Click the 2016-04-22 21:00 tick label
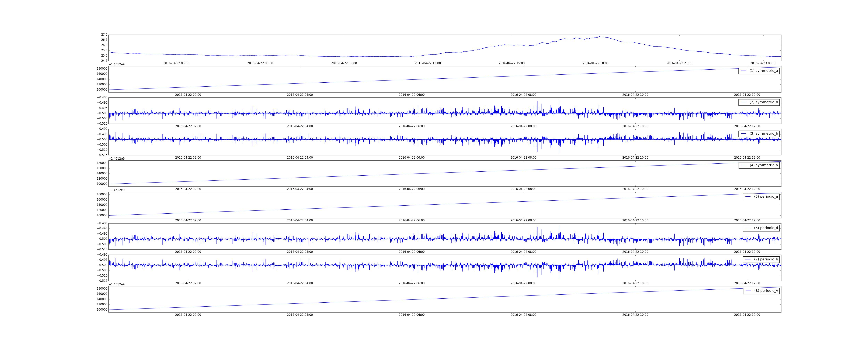Image resolution: width=868 pixels, height=347 pixels. point(679,63)
